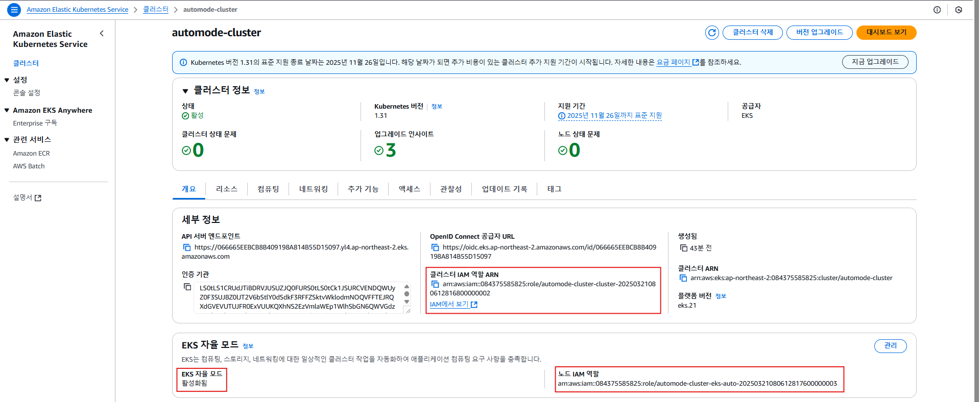
Task: Select the 액세스 tab
Action: (x=410, y=189)
